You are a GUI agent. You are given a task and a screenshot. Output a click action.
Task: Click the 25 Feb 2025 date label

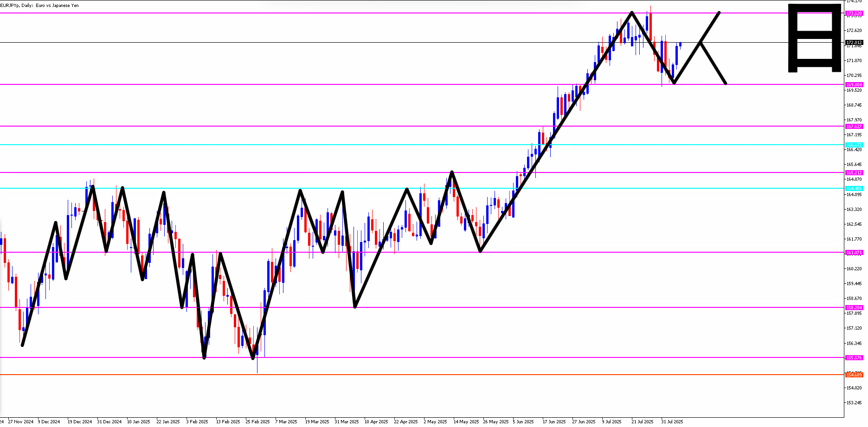click(x=257, y=421)
